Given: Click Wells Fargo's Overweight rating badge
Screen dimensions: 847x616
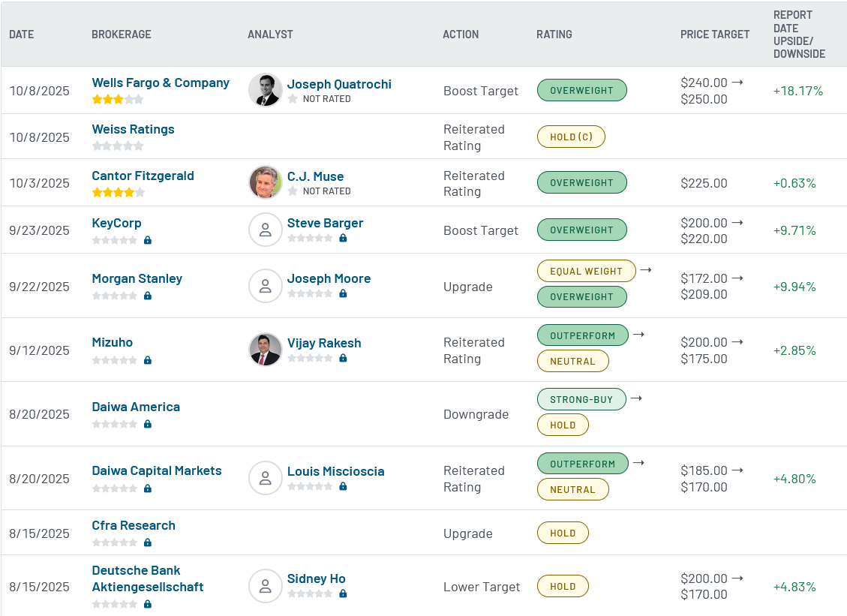Looking at the screenshot, I should coord(581,90).
